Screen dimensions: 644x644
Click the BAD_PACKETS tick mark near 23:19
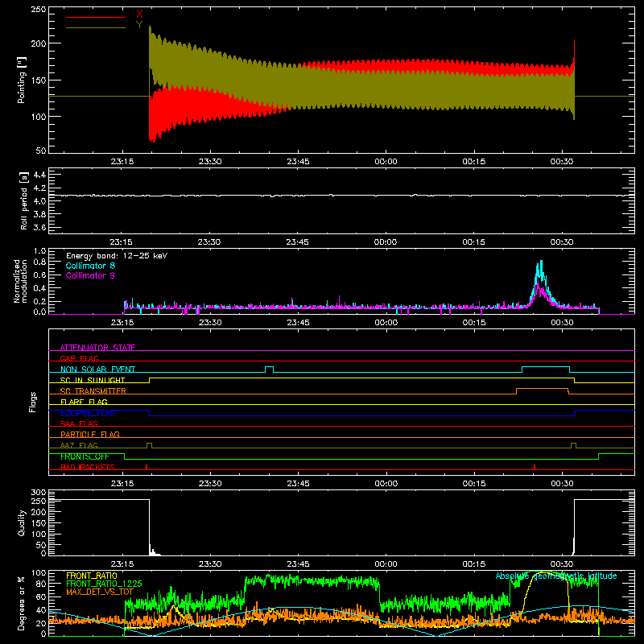coord(147,467)
